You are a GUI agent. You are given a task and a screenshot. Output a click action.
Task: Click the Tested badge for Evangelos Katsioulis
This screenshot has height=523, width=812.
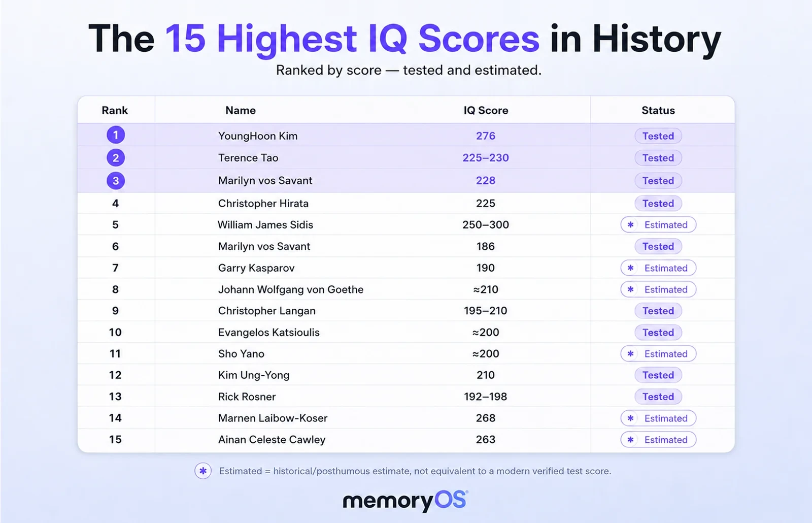pos(658,333)
